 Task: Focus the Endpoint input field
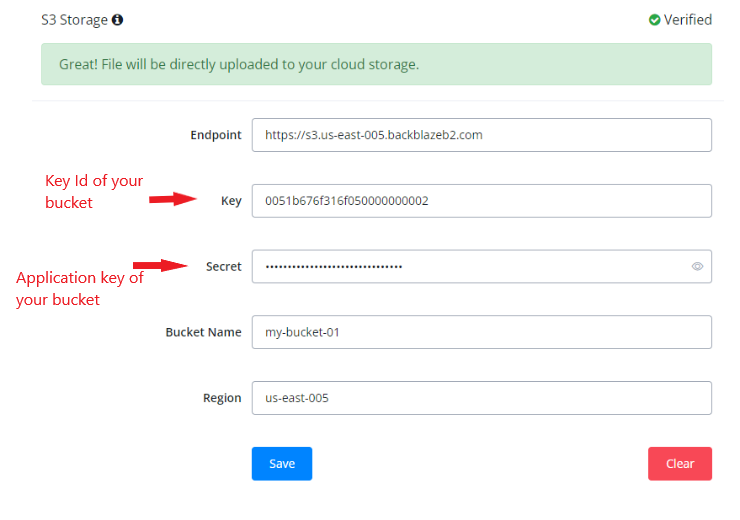pyautogui.click(x=481, y=135)
